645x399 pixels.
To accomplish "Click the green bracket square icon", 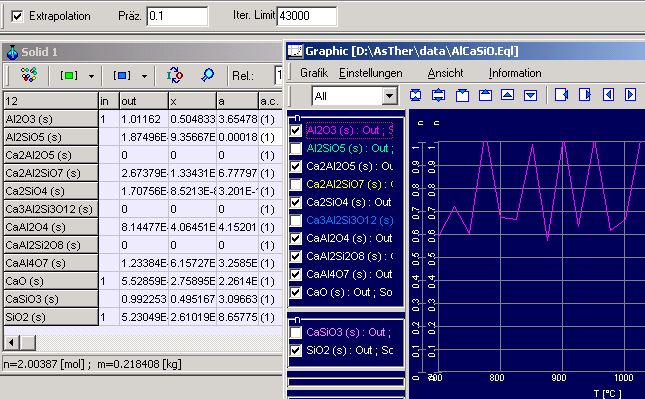I will point(69,76).
